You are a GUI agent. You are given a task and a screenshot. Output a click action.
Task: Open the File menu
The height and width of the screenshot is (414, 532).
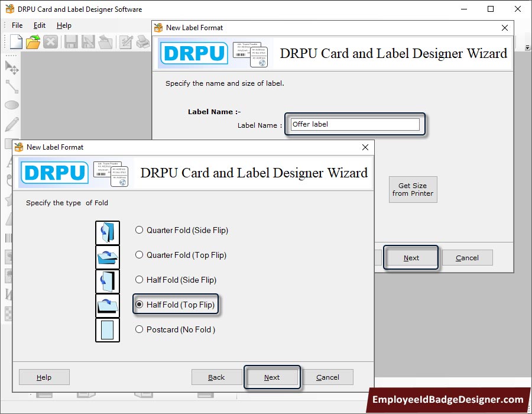click(x=17, y=25)
